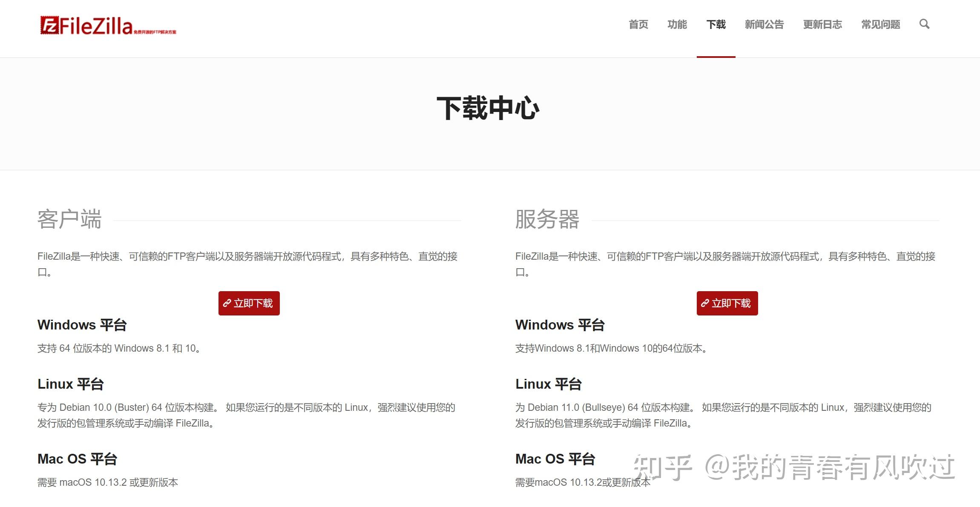
Task: Click Linux 平台 heading in server column
Action: pyautogui.click(x=548, y=384)
